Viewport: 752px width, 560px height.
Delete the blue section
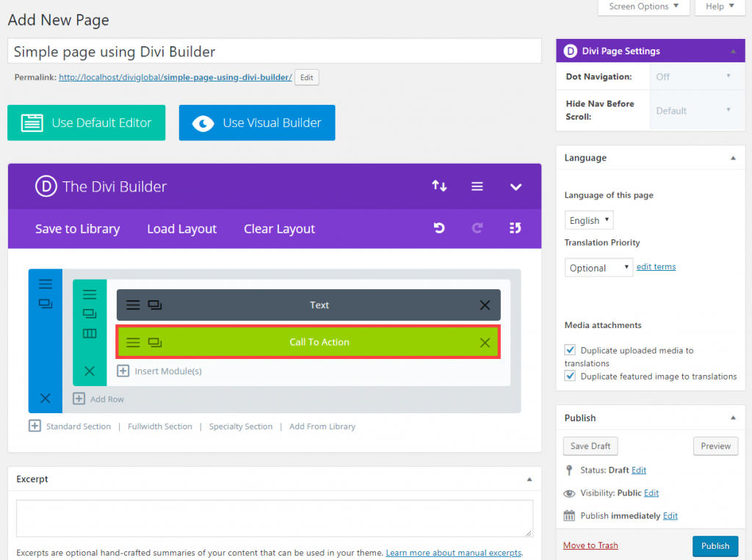click(x=46, y=399)
